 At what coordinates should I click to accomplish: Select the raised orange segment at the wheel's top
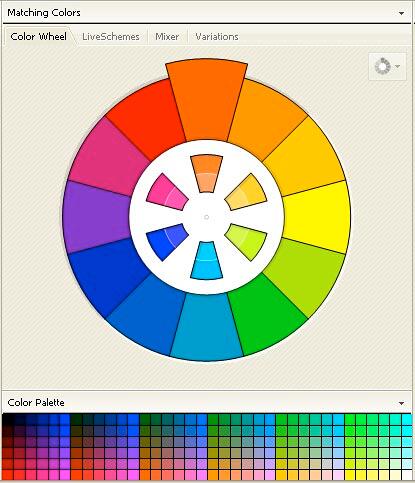pos(207,100)
